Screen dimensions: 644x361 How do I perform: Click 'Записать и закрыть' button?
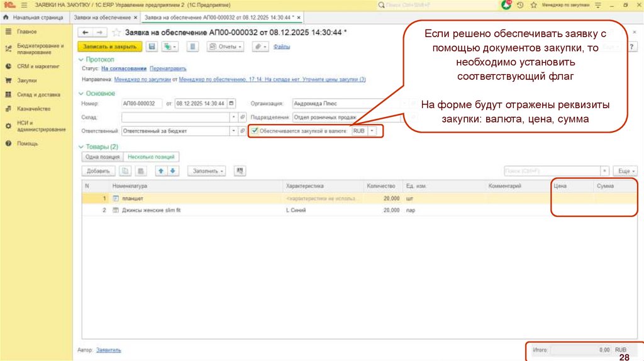point(110,47)
